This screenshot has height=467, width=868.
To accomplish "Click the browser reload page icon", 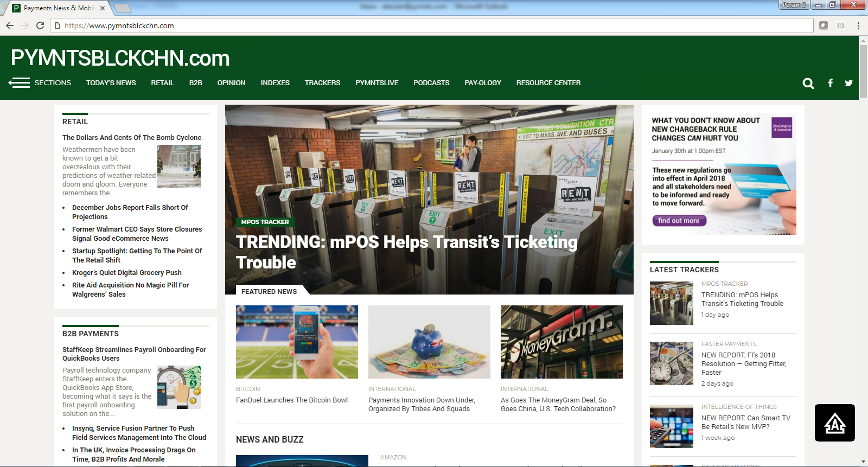I will point(40,25).
